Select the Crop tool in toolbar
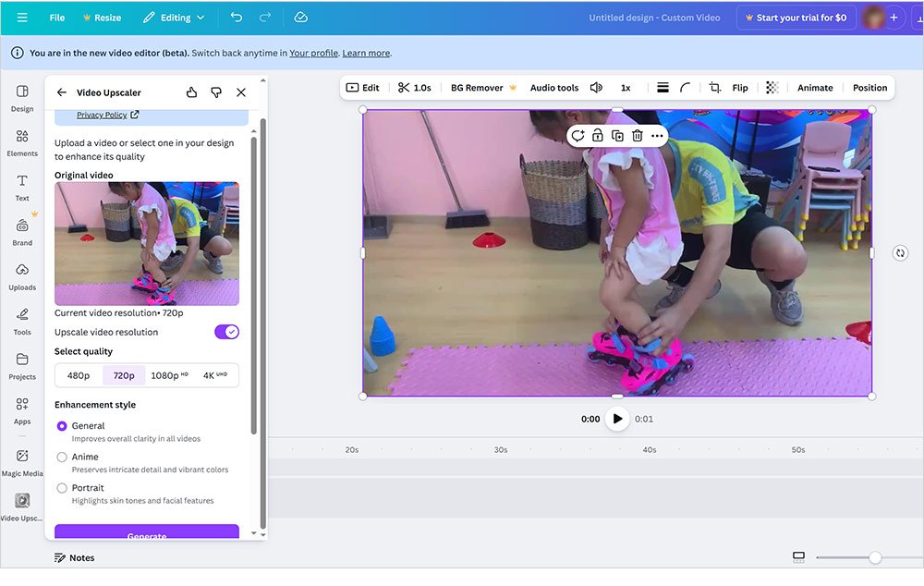The height and width of the screenshot is (586, 924). [x=714, y=87]
